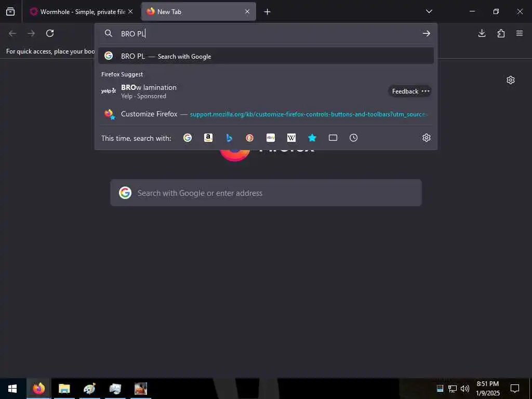Search this time with DuckDuckGo

(x=250, y=138)
